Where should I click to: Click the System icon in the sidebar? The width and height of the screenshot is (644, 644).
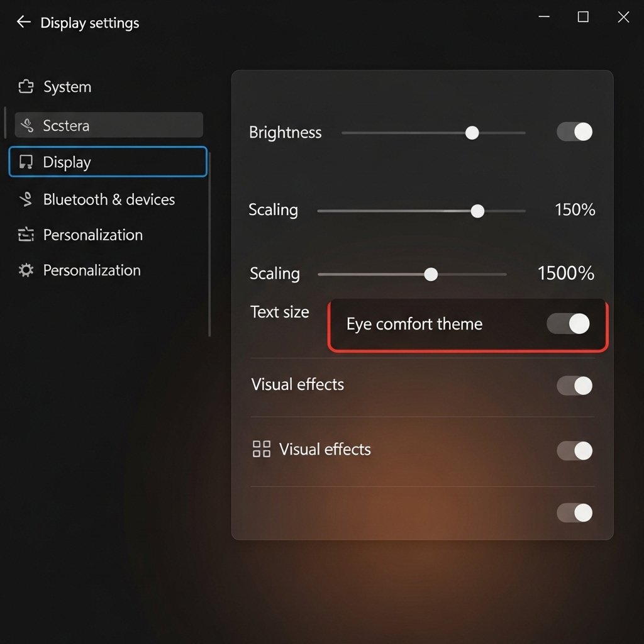[26, 87]
